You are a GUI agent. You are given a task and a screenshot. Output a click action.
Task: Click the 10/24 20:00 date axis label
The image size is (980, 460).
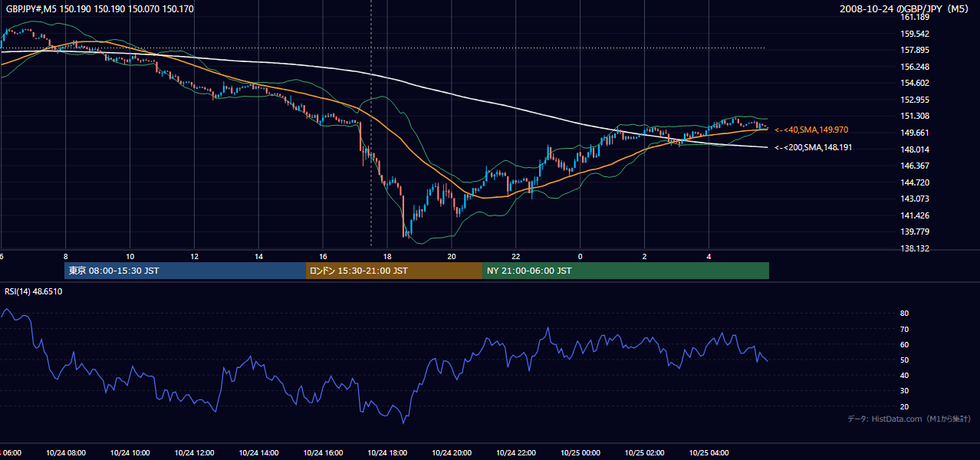coord(452,452)
